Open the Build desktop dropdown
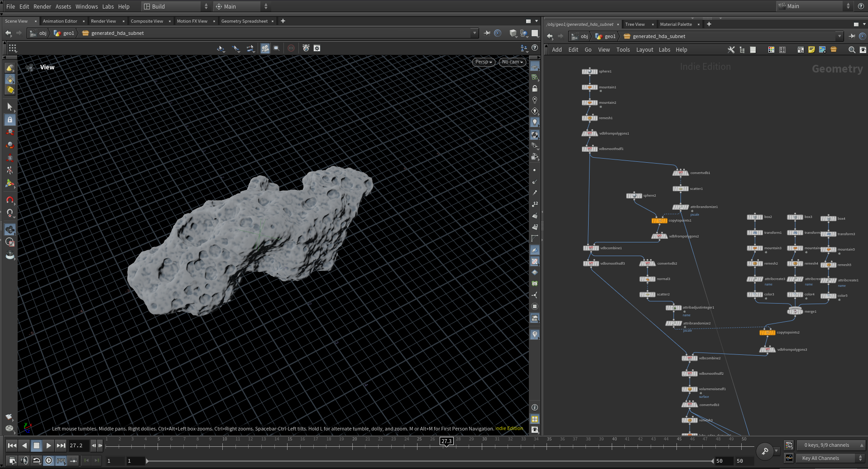 176,6
